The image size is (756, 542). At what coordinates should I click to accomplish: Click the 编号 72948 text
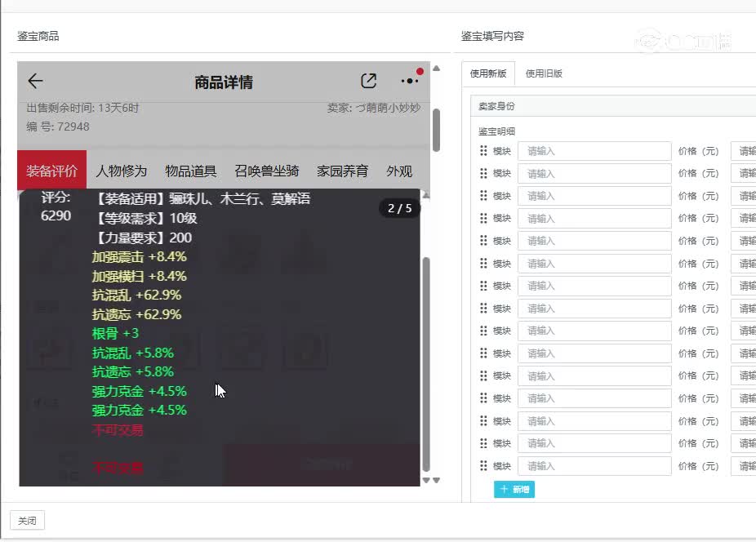[x=58, y=127]
